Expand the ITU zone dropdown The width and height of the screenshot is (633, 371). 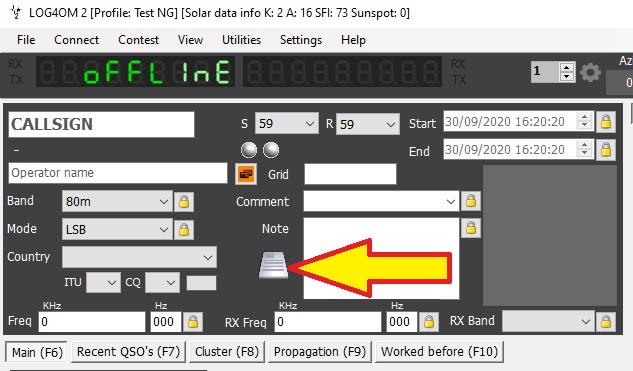point(112,283)
